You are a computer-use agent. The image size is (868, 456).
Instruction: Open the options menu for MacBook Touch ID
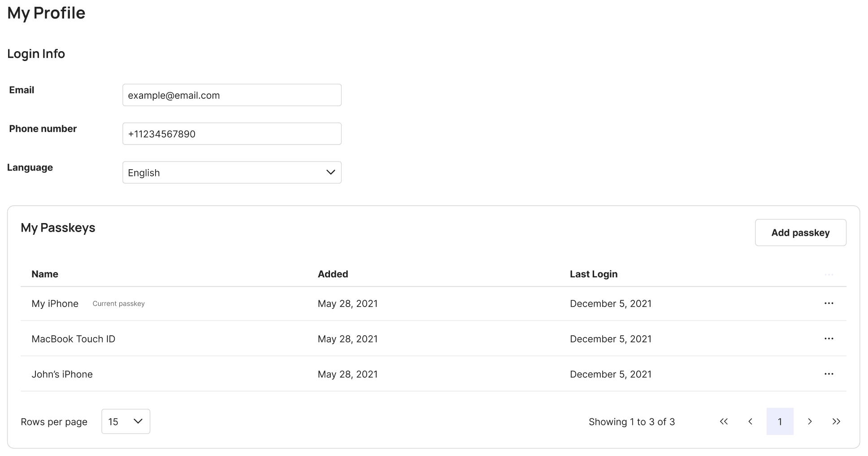[829, 339]
